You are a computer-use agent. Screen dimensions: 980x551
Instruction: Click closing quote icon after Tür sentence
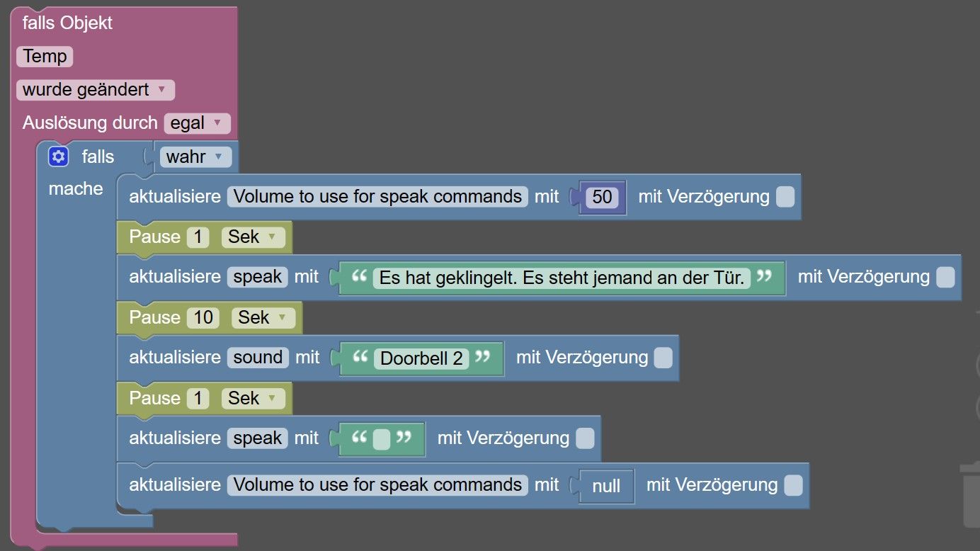click(x=763, y=277)
